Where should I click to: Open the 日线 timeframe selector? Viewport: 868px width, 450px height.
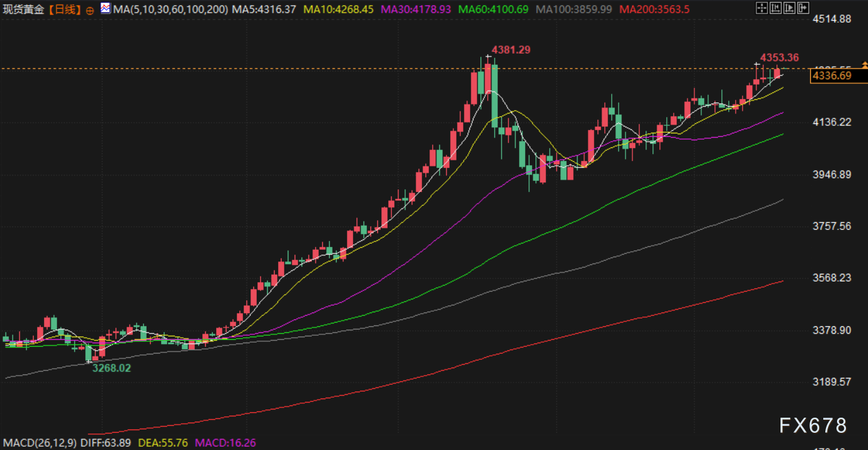click(66, 10)
